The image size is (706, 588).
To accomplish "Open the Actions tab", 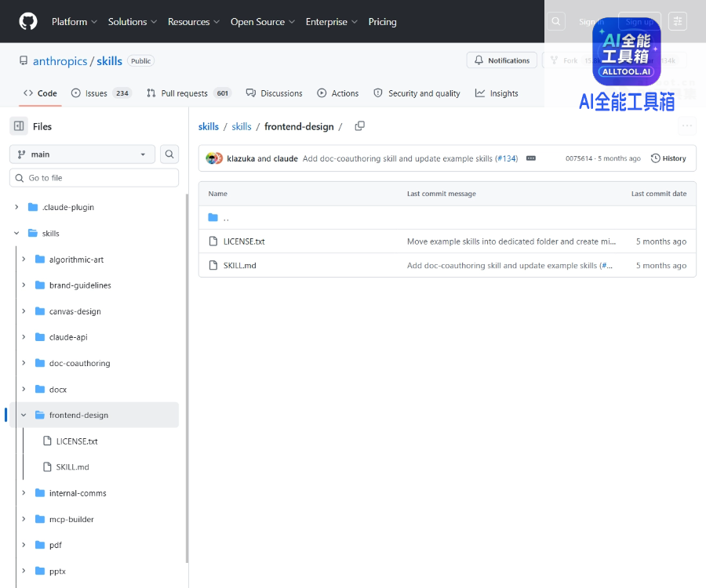I will coord(338,93).
